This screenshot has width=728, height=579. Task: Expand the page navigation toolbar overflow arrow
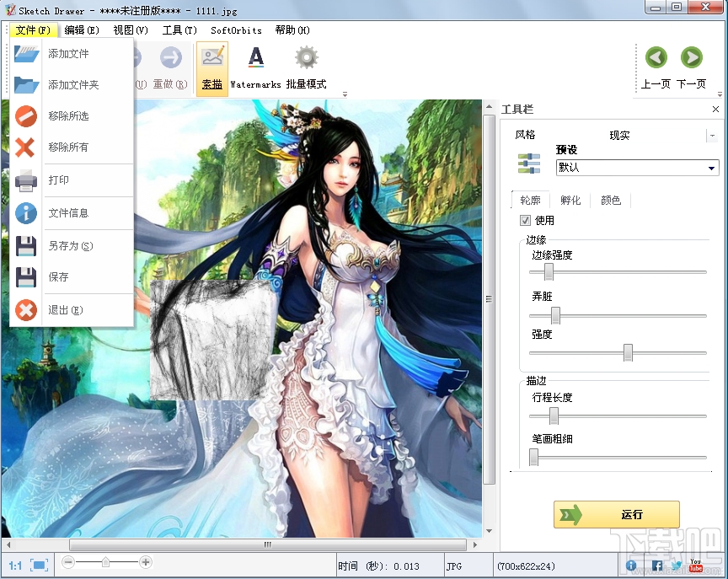click(720, 94)
